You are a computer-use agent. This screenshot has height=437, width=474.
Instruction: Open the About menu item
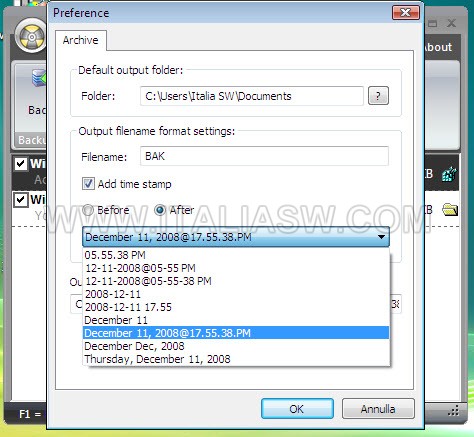point(438,47)
